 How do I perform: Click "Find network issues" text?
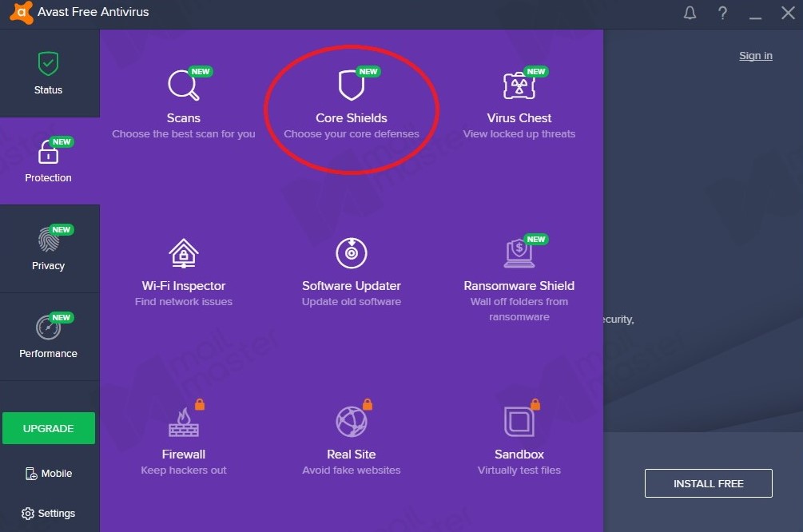(x=183, y=302)
